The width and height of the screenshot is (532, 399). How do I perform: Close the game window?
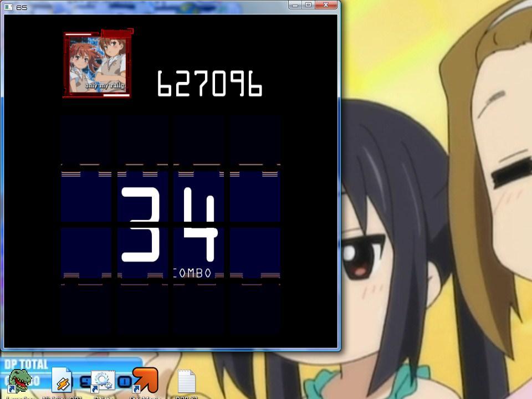[326, 5]
